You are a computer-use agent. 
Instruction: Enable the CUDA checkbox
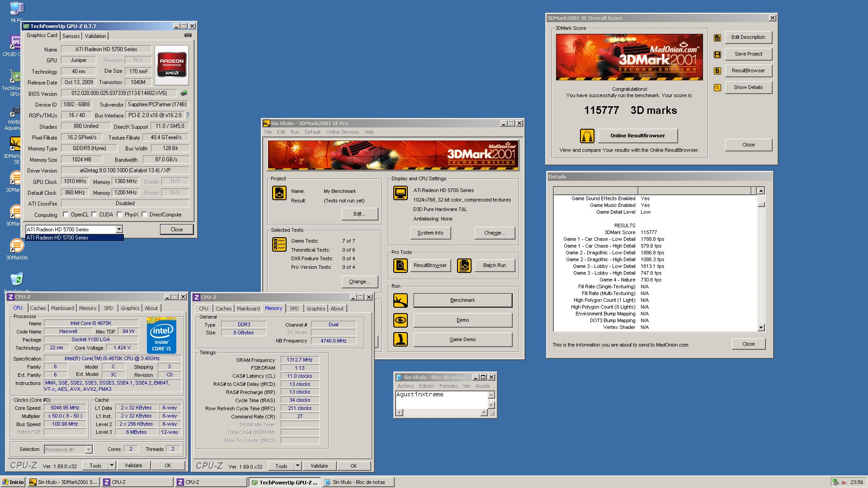pos(94,215)
